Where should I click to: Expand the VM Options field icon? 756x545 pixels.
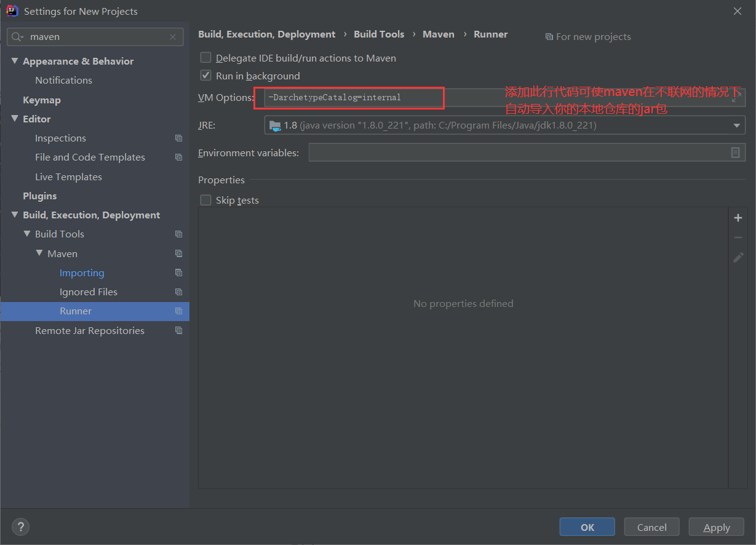click(736, 97)
